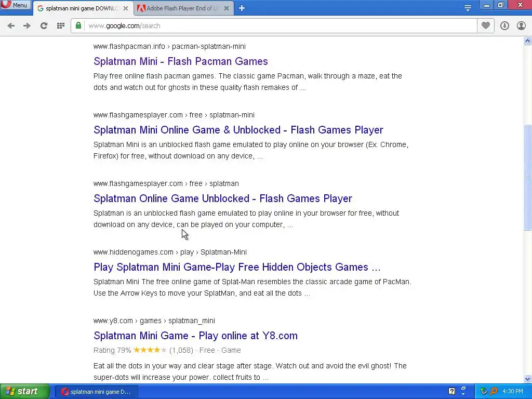
Task: Click the green padlock security icon
Action: 78,25
